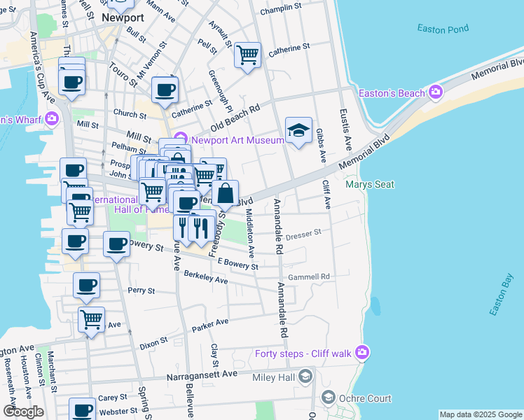Select the Berkeley Ave street label
The image size is (524, 420).
pos(206,277)
